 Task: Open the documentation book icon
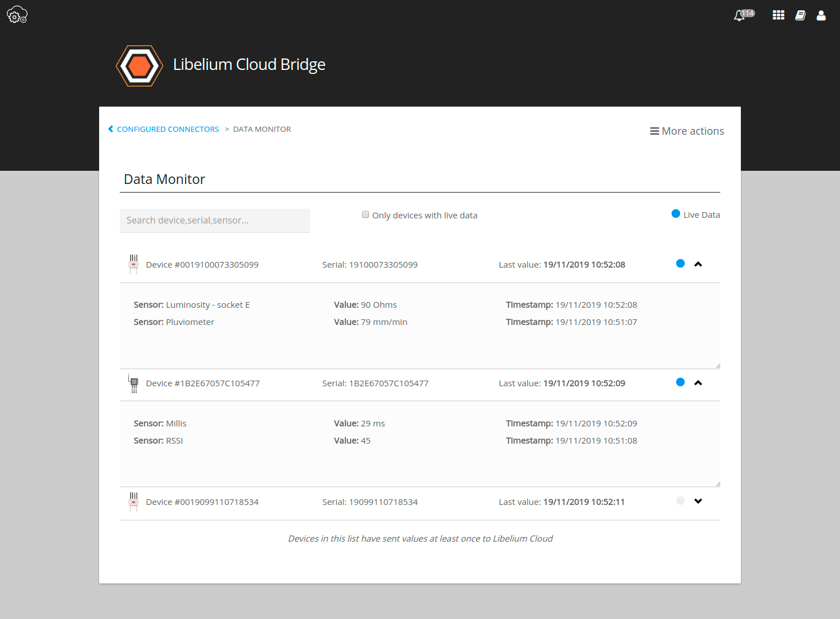tap(800, 15)
